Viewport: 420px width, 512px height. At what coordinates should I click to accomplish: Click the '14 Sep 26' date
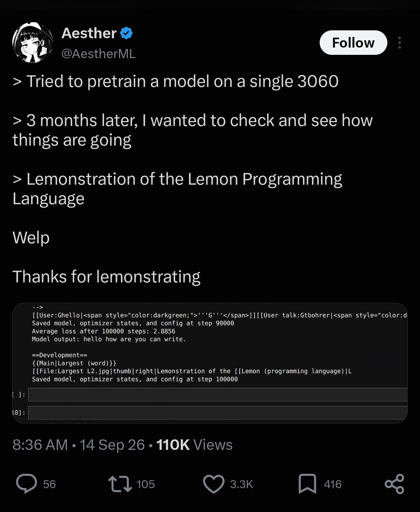click(x=112, y=445)
